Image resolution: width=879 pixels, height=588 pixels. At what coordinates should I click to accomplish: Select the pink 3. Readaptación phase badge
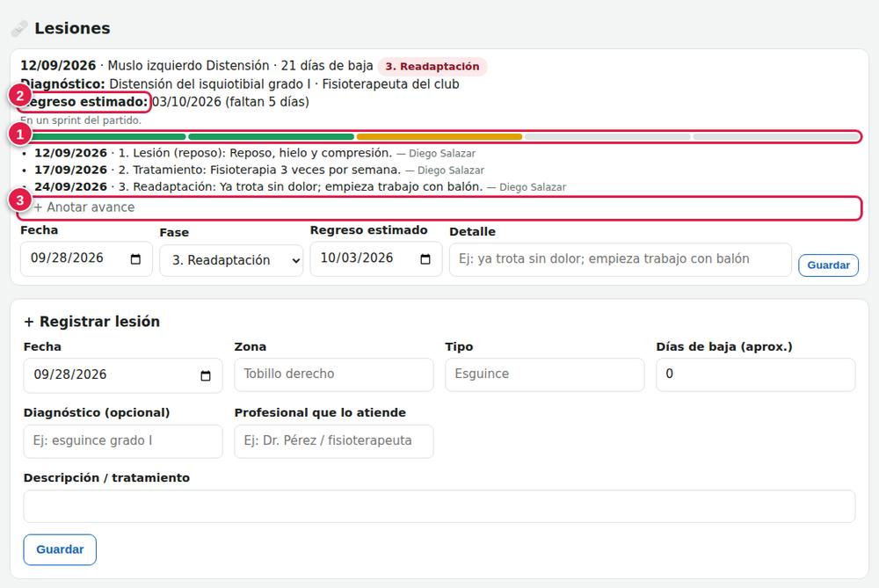pyautogui.click(x=432, y=67)
